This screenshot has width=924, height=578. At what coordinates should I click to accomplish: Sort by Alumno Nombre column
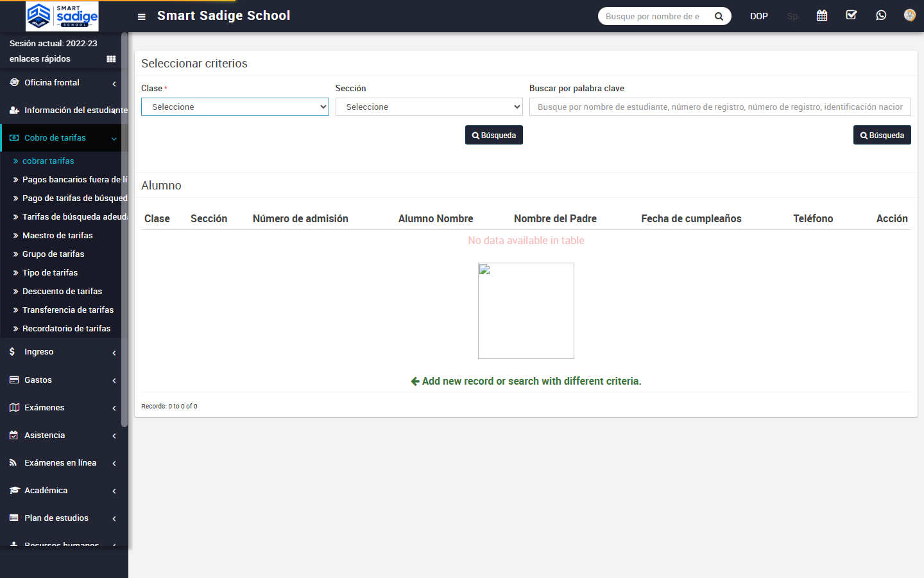pos(436,218)
